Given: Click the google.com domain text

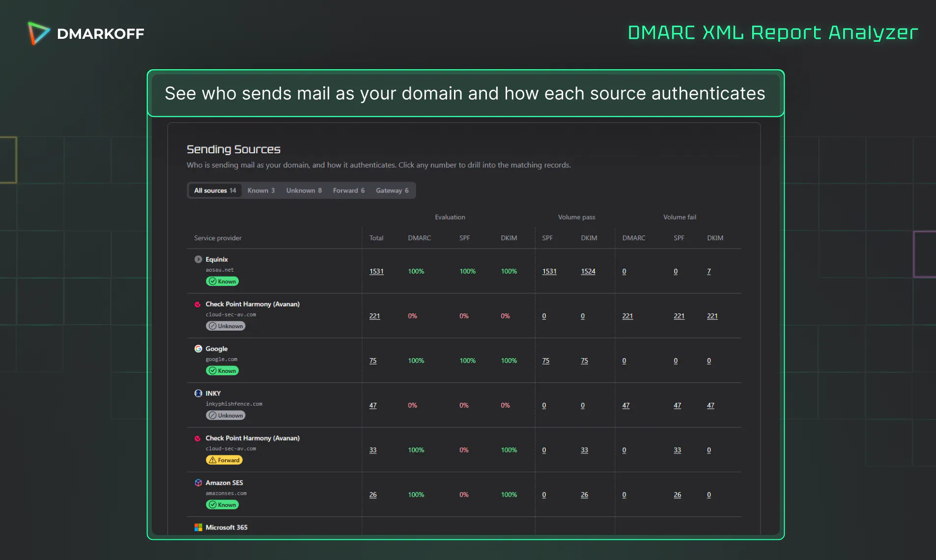Looking at the screenshot, I should pos(221,360).
